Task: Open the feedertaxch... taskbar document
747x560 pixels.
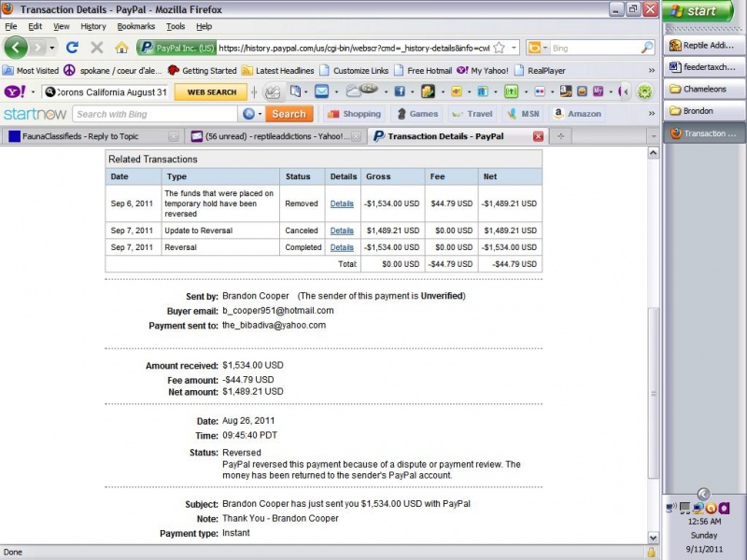Action: click(704, 67)
